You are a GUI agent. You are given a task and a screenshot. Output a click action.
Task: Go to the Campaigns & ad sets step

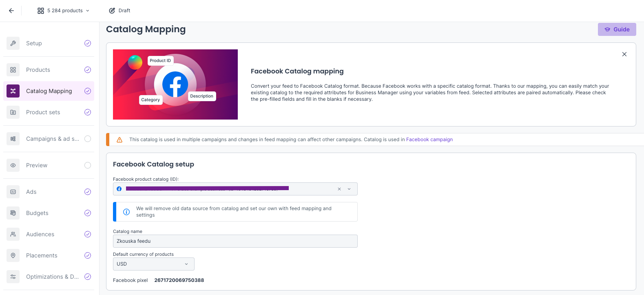pyautogui.click(x=52, y=139)
